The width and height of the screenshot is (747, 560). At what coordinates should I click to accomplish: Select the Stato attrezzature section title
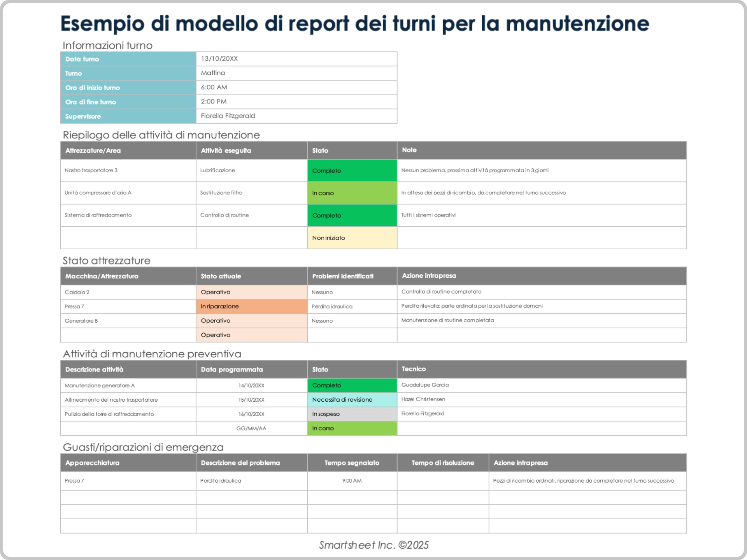[106, 261]
